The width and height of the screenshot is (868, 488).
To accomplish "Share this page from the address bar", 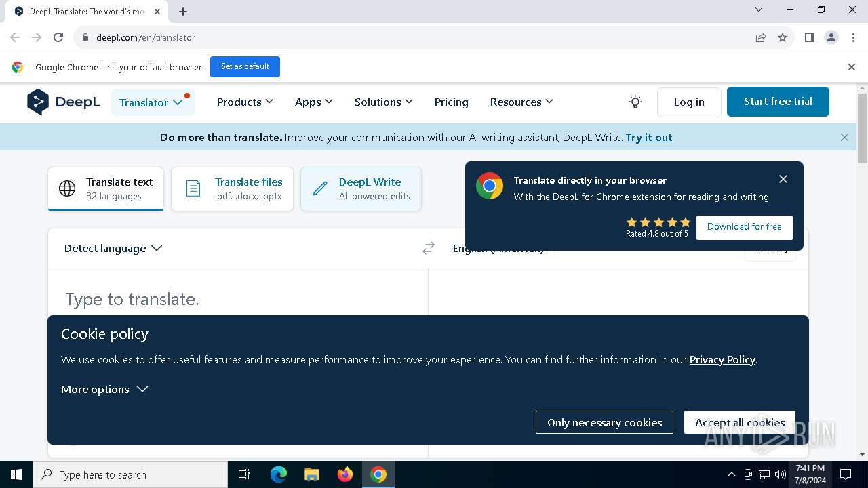I will tap(761, 37).
